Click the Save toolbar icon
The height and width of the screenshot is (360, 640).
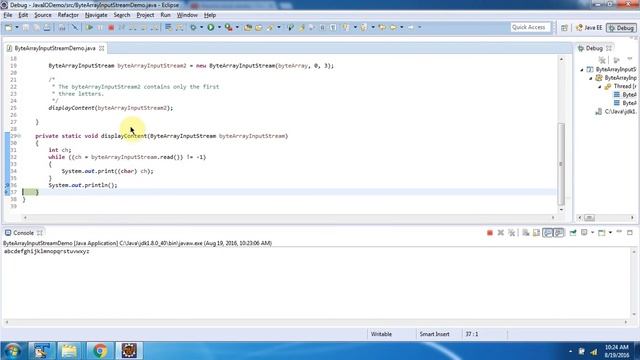coord(26,27)
